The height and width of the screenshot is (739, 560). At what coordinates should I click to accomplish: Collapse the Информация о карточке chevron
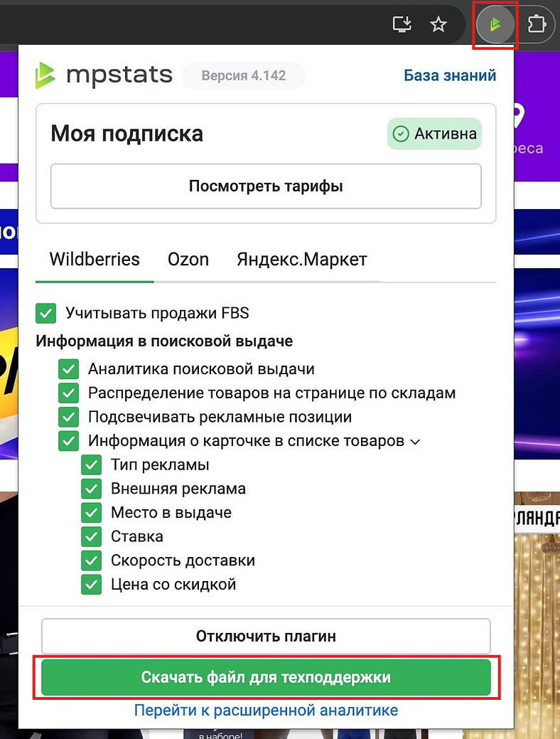[415, 442]
